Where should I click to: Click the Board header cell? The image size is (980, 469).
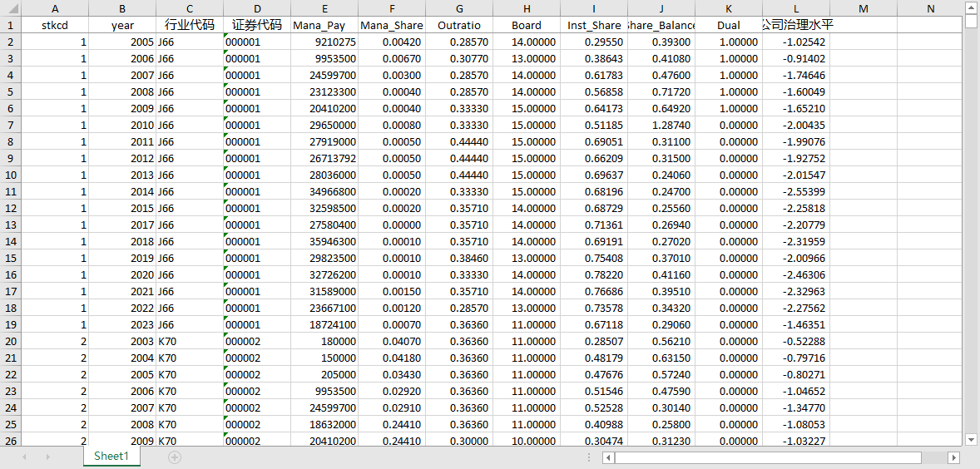click(x=527, y=26)
